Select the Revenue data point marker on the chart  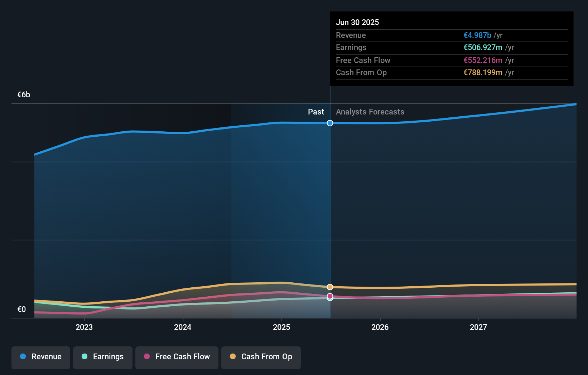point(330,123)
